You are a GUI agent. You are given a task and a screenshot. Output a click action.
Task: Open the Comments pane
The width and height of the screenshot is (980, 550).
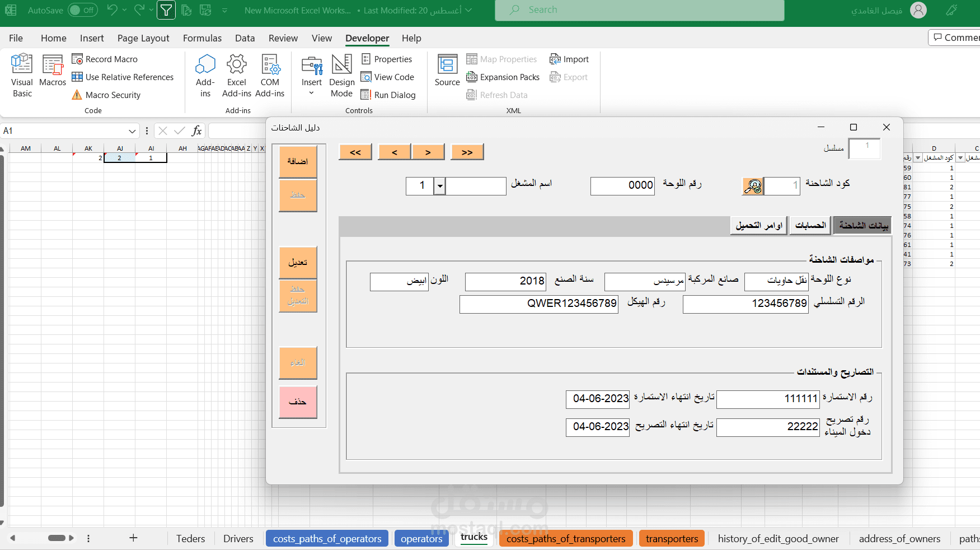tap(955, 38)
